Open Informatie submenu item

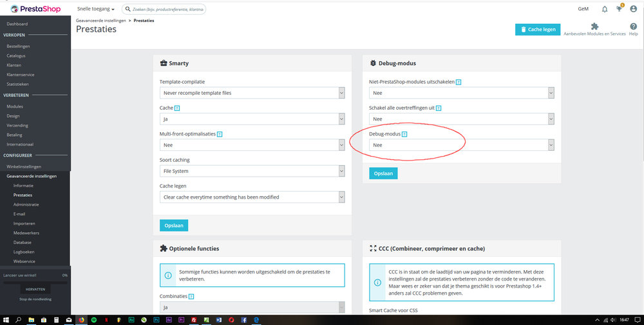pos(23,186)
